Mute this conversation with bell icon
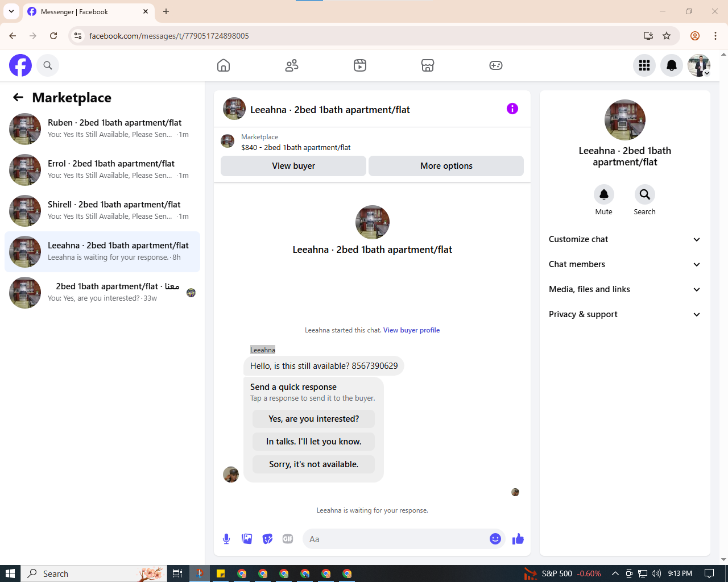This screenshot has width=728, height=582. point(604,194)
